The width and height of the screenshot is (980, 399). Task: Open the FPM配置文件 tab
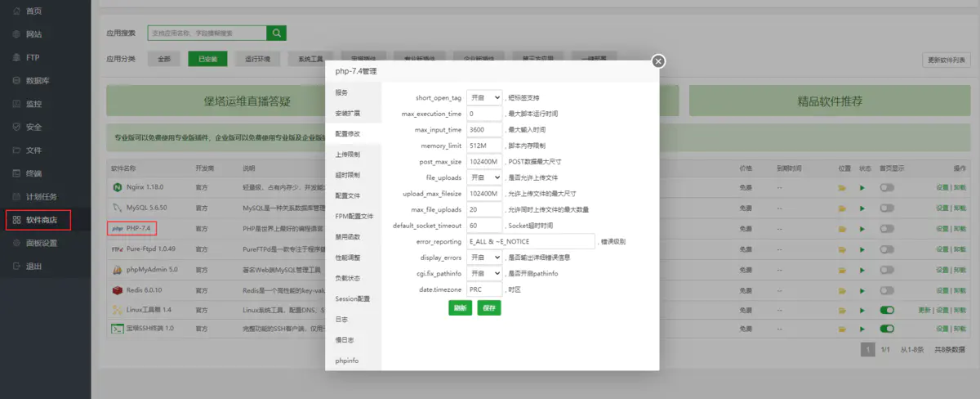[x=354, y=216]
